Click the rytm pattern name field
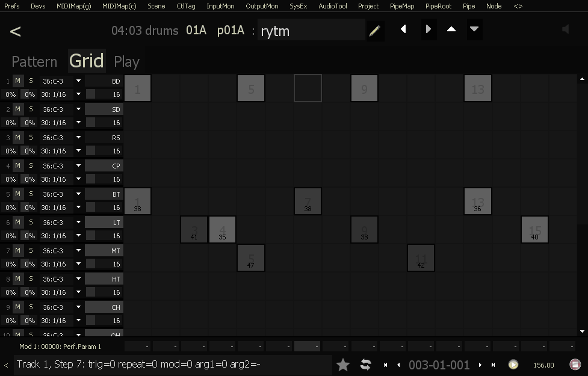 (311, 31)
